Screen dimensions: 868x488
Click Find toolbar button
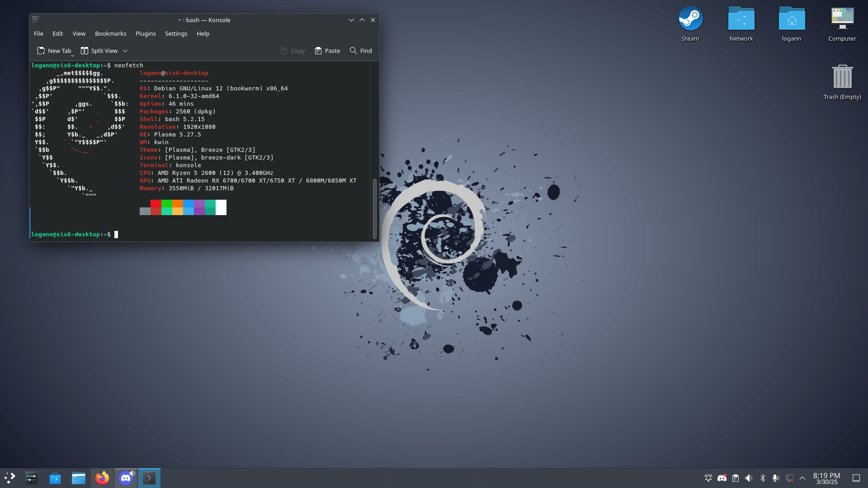click(361, 51)
